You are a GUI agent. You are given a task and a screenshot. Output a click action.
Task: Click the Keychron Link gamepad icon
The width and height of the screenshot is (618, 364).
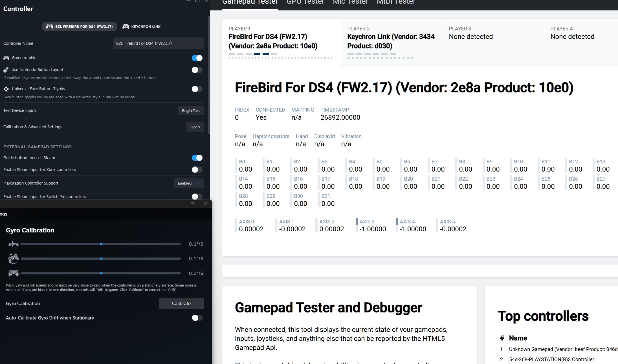click(x=126, y=26)
